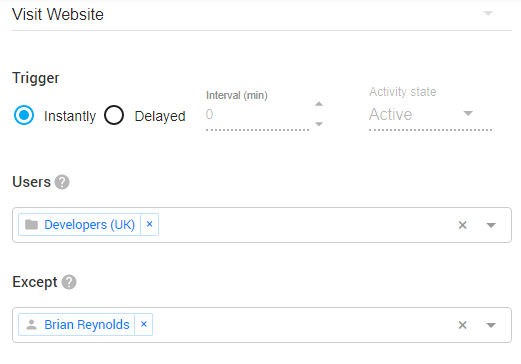Open the Activity state dropdown
521x364 pixels.
click(x=430, y=114)
